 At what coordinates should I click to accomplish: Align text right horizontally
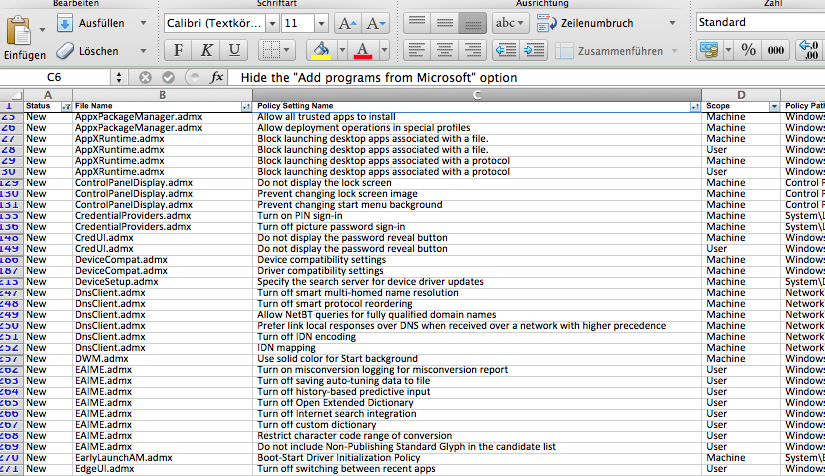[472, 50]
